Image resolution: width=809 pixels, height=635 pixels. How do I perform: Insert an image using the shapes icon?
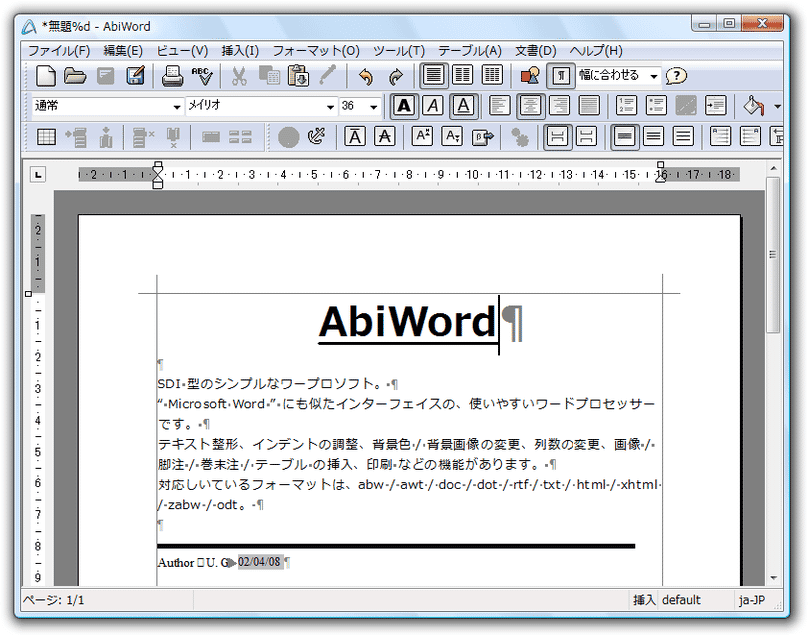(530, 76)
